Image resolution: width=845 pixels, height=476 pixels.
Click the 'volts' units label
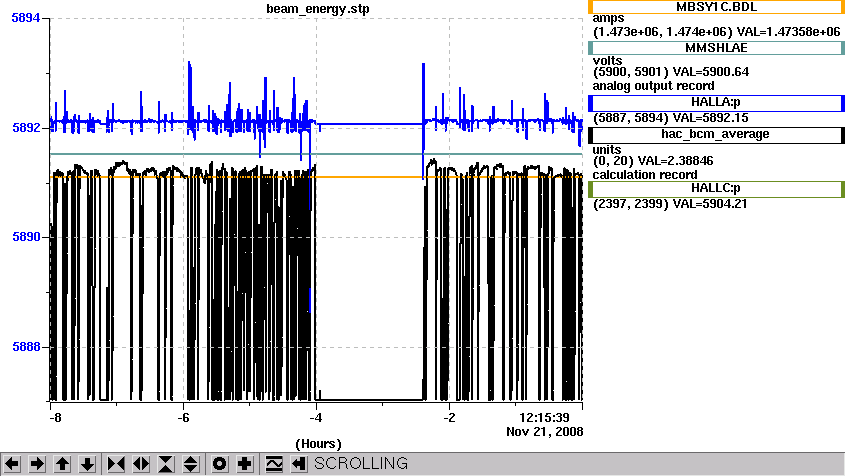point(607,60)
